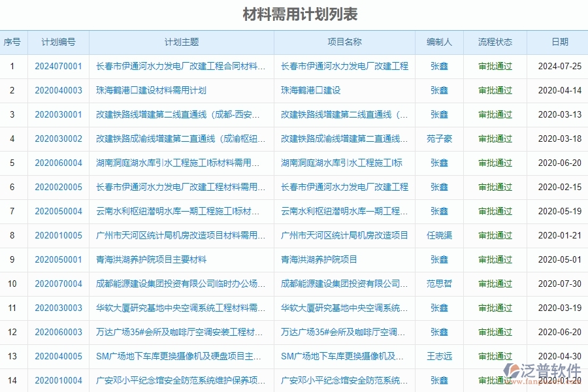The image size is (588, 392).
Task: Select editor 王志远 in row 13
Action: (440, 356)
